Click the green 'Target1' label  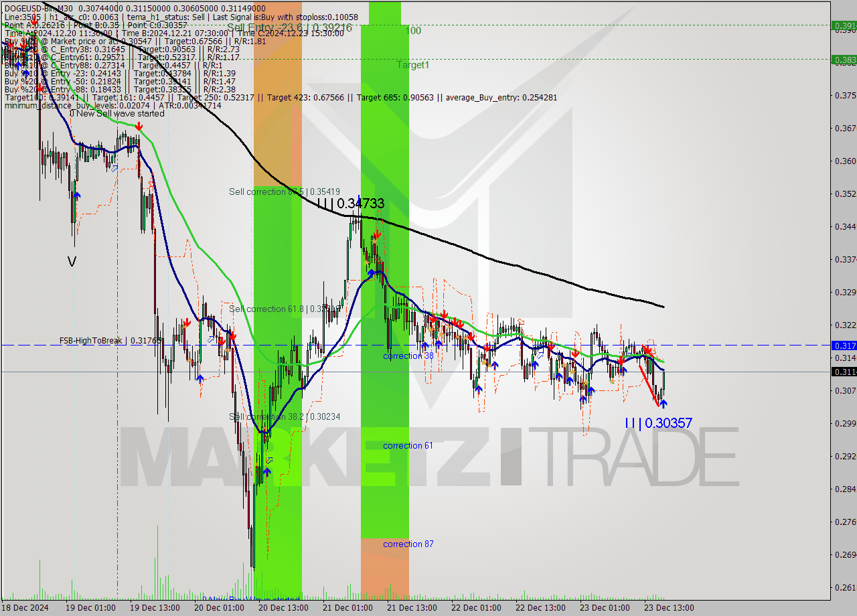pos(412,65)
